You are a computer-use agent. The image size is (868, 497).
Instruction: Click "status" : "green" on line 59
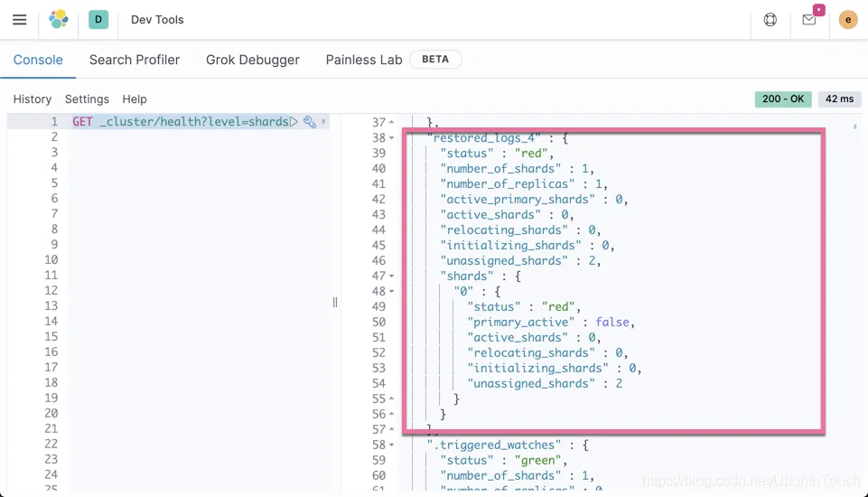(x=504, y=461)
